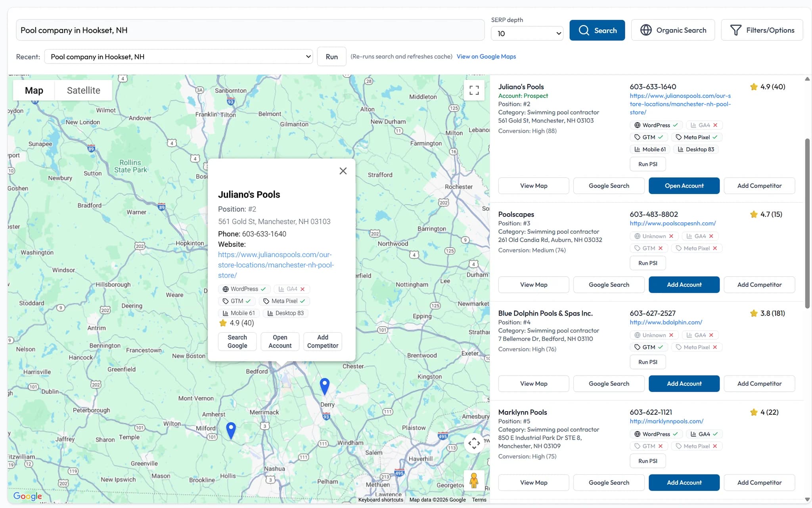Select the Organic Search globe icon
The image size is (812, 508).
[x=647, y=30]
